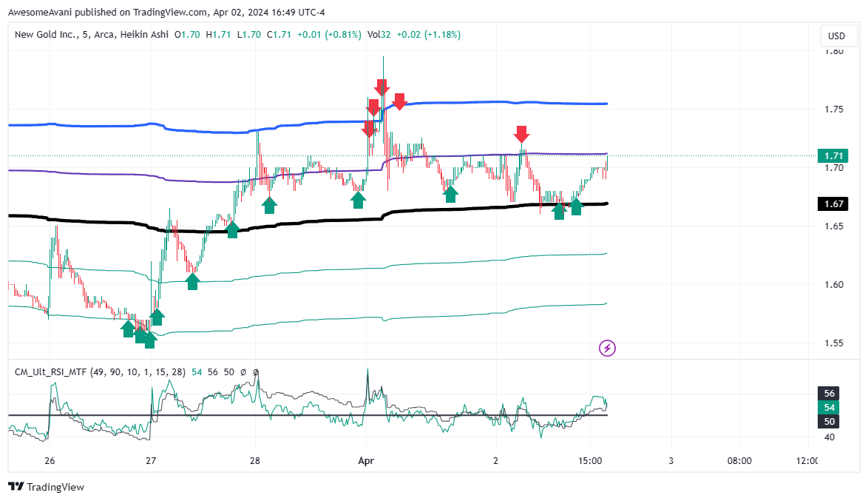The image size is (868, 501).
Task: Click the 1.65 price axis label
Action: pyautogui.click(x=834, y=226)
